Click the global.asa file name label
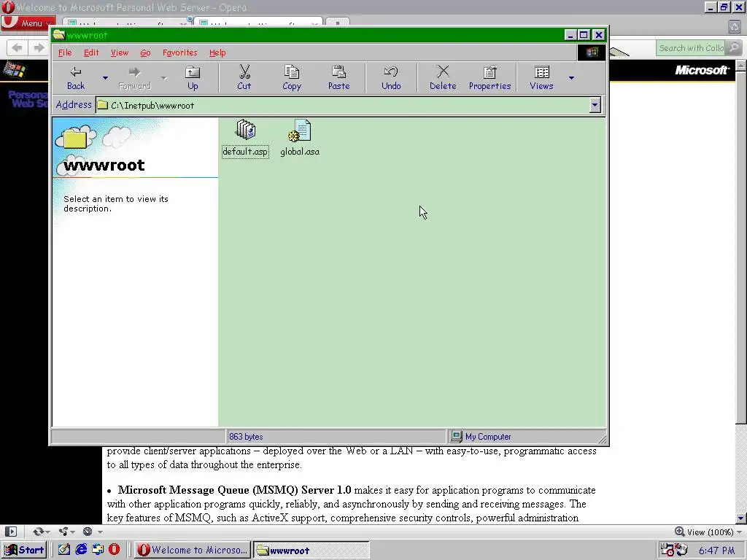 300,152
